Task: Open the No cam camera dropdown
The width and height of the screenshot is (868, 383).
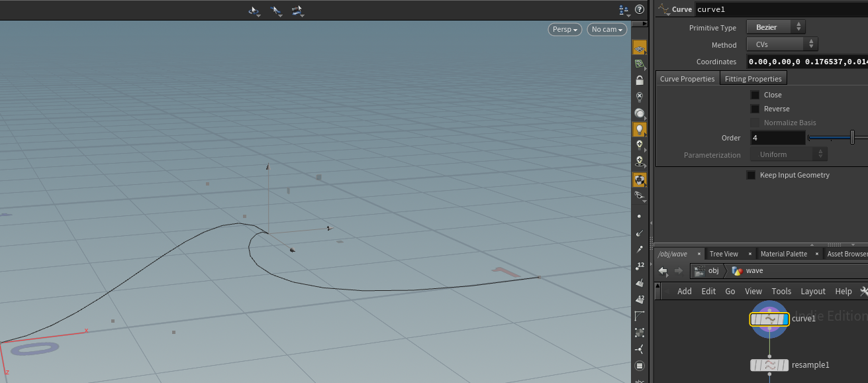Action: (607, 29)
